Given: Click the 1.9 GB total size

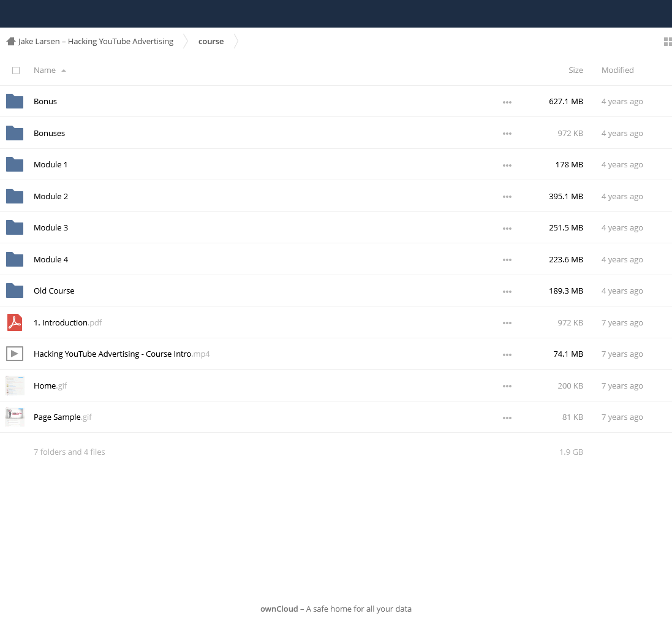Looking at the screenshot, I should (x=571, y=452).
